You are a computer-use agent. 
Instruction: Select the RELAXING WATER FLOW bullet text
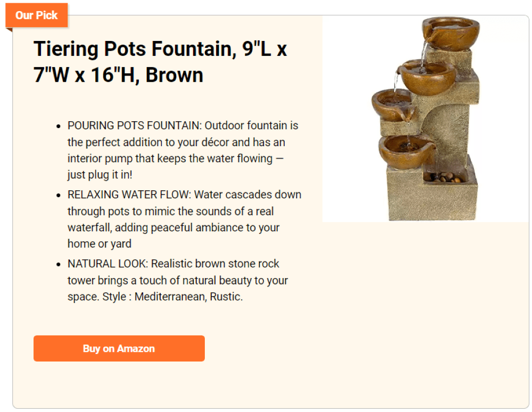click(184, 219)
